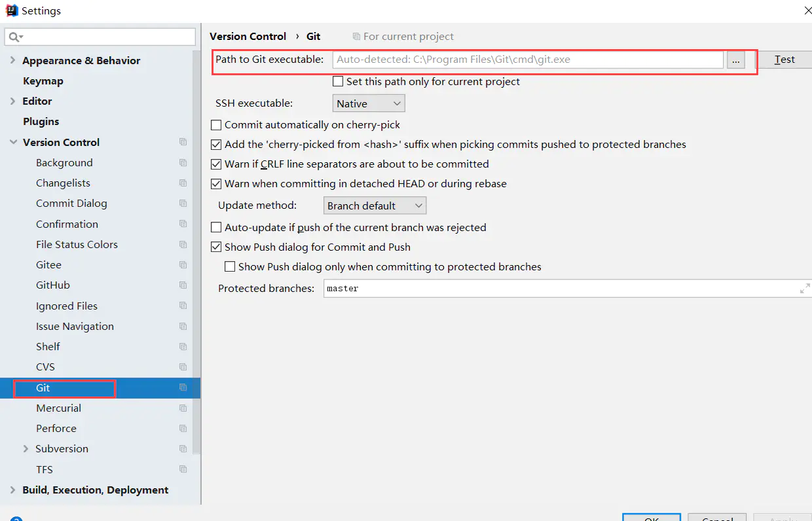Screen dimensions: 812x521
Task: Enable Commit automatically on cherry-pick
Action: [x=216, y=125]
